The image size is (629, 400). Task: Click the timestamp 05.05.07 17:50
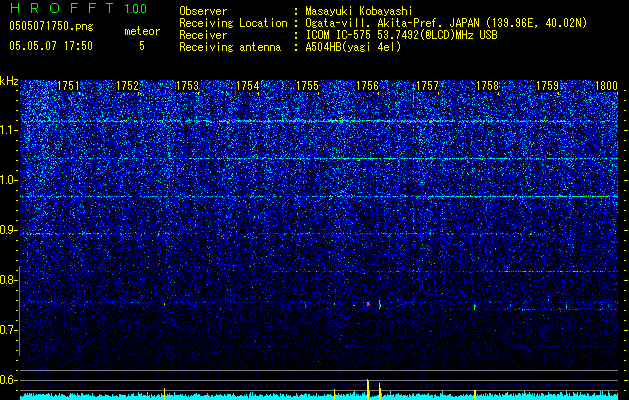(51, 46)
